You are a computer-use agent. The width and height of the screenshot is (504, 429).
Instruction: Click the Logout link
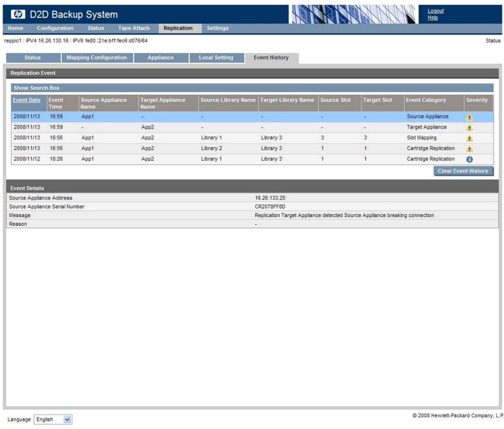436,11
